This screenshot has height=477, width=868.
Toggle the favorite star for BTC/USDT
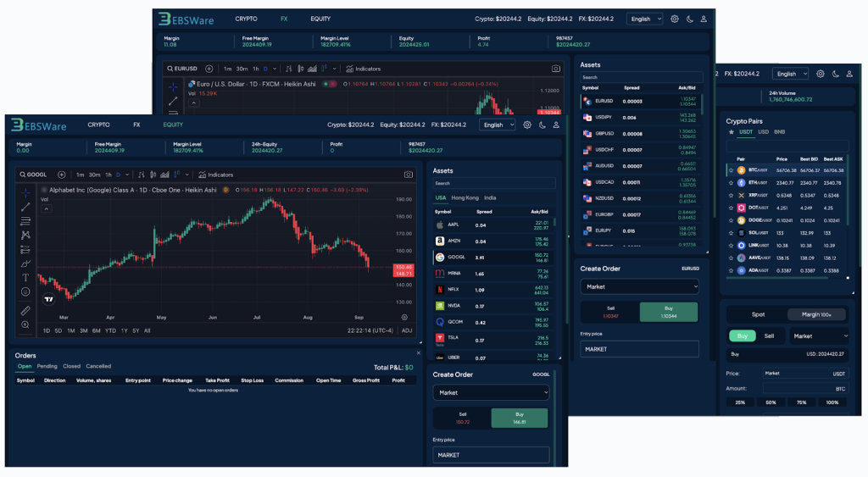[731, 170]
